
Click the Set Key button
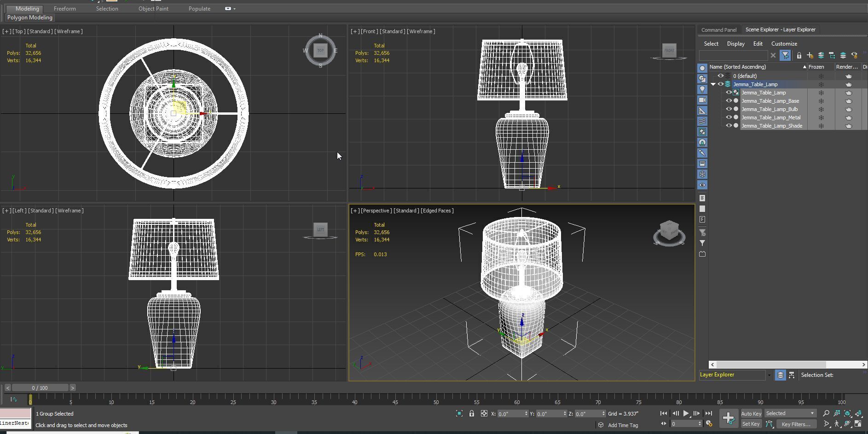751,424
